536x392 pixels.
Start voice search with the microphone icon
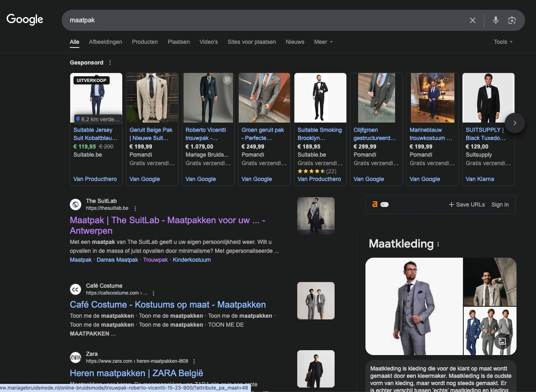(496, 20)
